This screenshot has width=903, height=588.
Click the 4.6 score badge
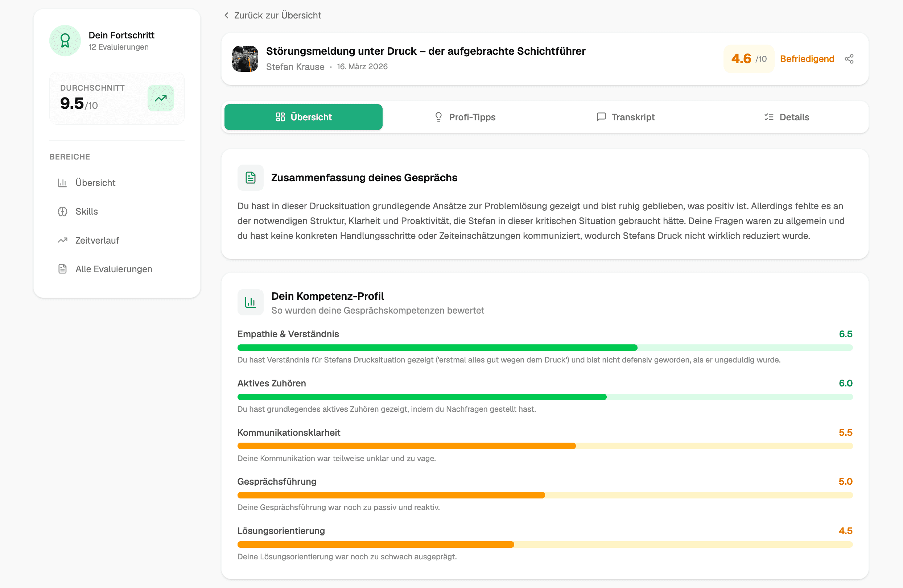point(747,59)
